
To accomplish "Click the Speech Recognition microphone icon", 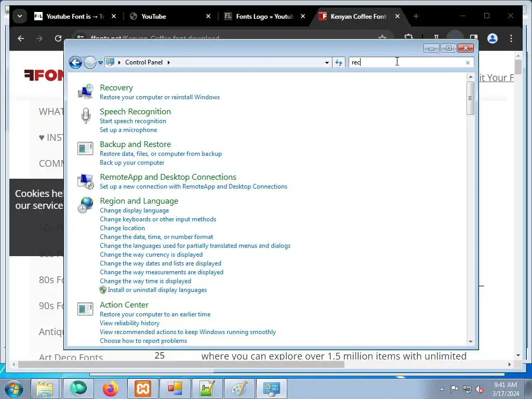I will tap(86, 115).
